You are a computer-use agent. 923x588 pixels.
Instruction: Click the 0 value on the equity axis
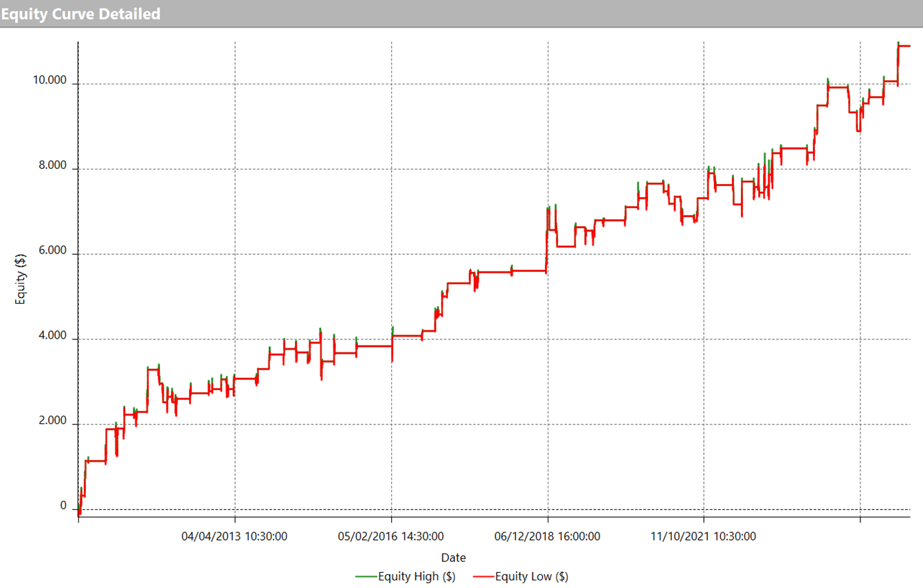[64, 506]
